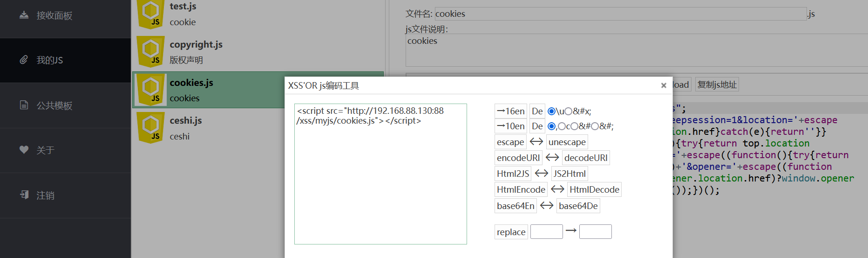Focus the replace source input field
868x258 pixels.
point(547,232)
